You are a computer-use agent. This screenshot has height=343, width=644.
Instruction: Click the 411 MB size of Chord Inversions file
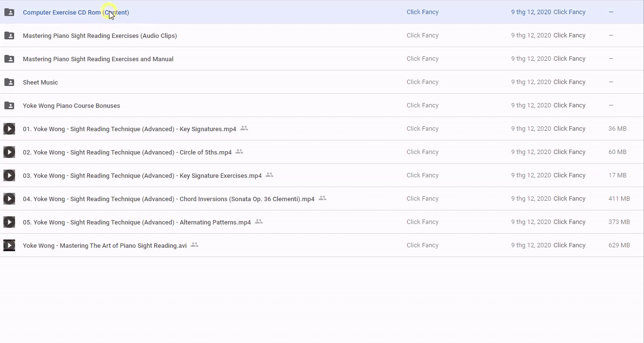tap(619, 199)
